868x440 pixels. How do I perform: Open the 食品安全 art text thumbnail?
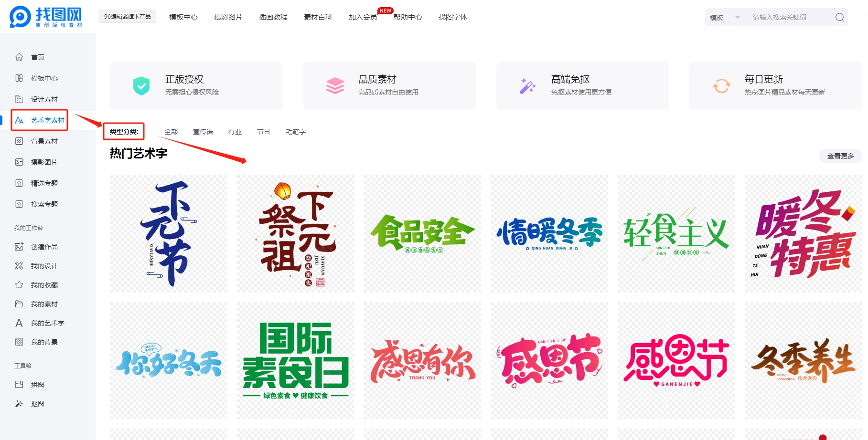click(422, 233)
